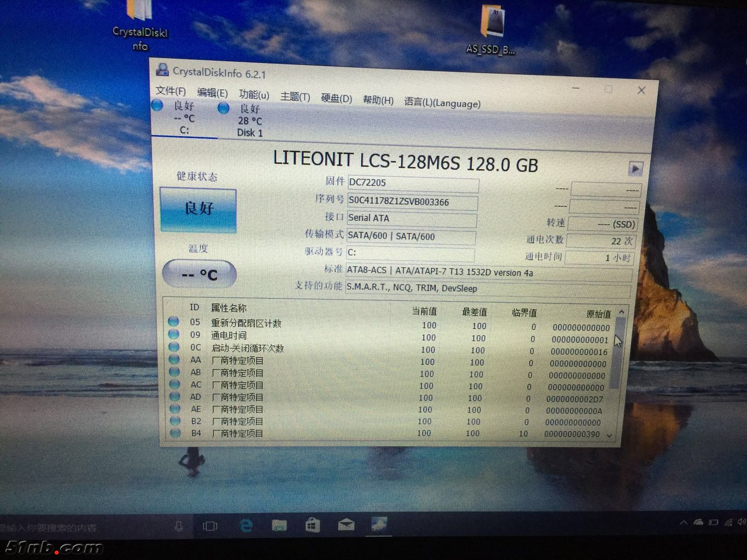Click the supported features field with S.M.A.R.T.
747x560 pixels.
coord(488,289)
